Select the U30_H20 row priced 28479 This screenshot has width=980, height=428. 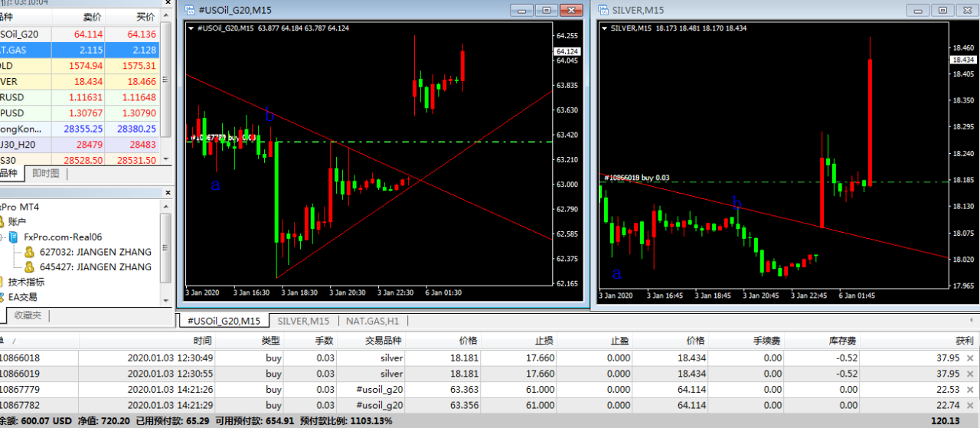tap(81, 144)
